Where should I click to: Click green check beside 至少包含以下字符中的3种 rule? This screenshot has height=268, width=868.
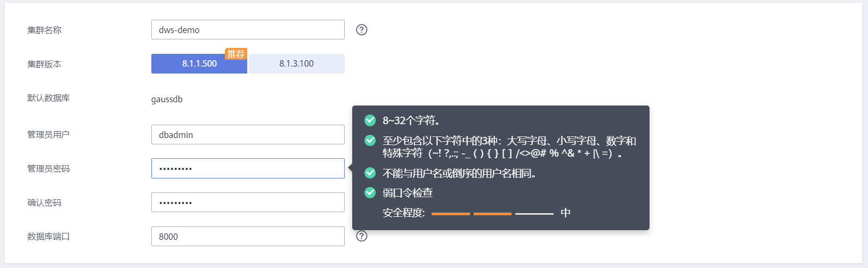point(370,141)
